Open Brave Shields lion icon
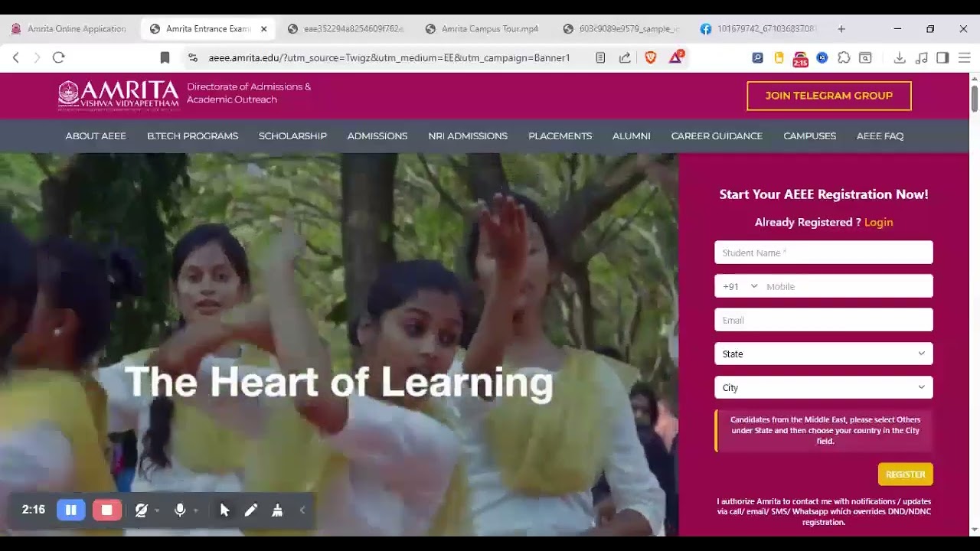Viewport: 980px width, 551px height. [x=651, y=57]
